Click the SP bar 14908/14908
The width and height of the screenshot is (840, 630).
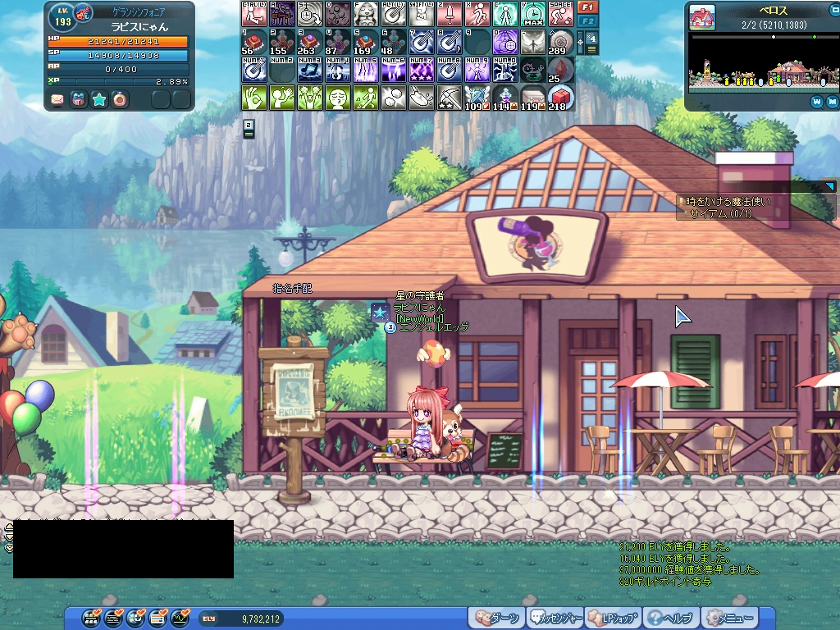coord(118,55)
